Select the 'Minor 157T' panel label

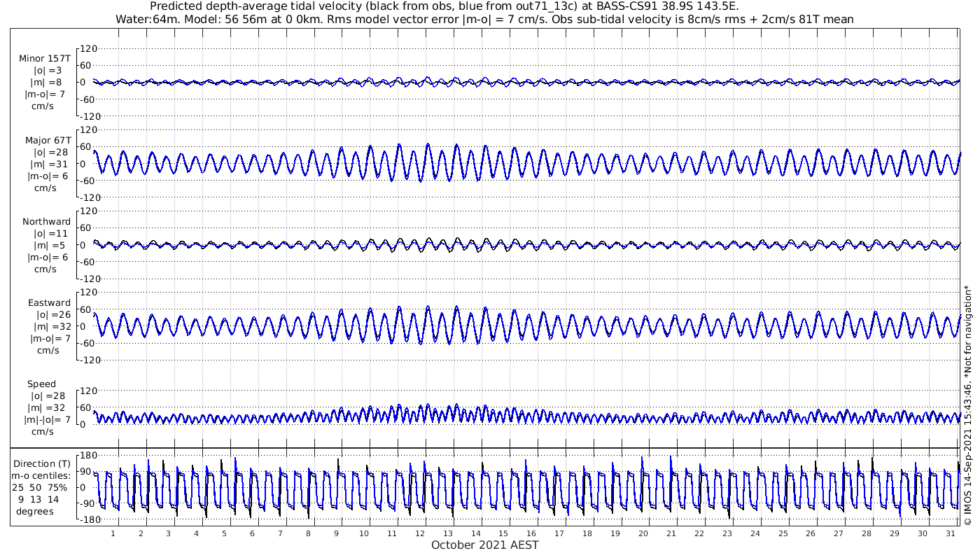(45, 59)
